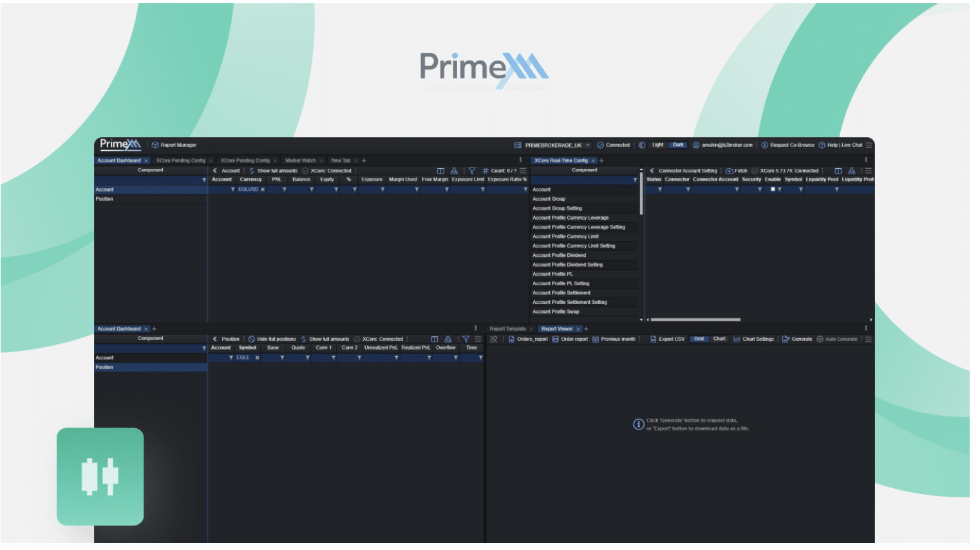Screen dimensions: 980x550
Task: Switch theme to Light
Action: 657,145
